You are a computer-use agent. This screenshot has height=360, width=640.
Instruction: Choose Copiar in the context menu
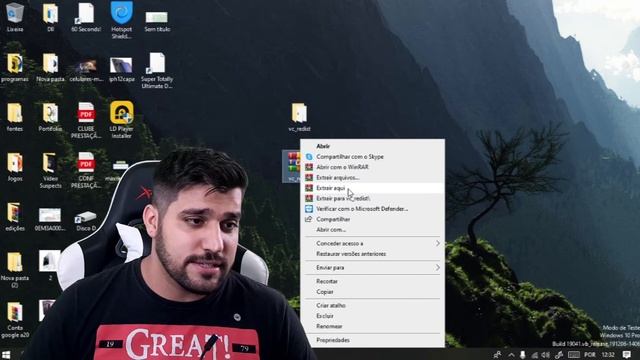[373, 292]
